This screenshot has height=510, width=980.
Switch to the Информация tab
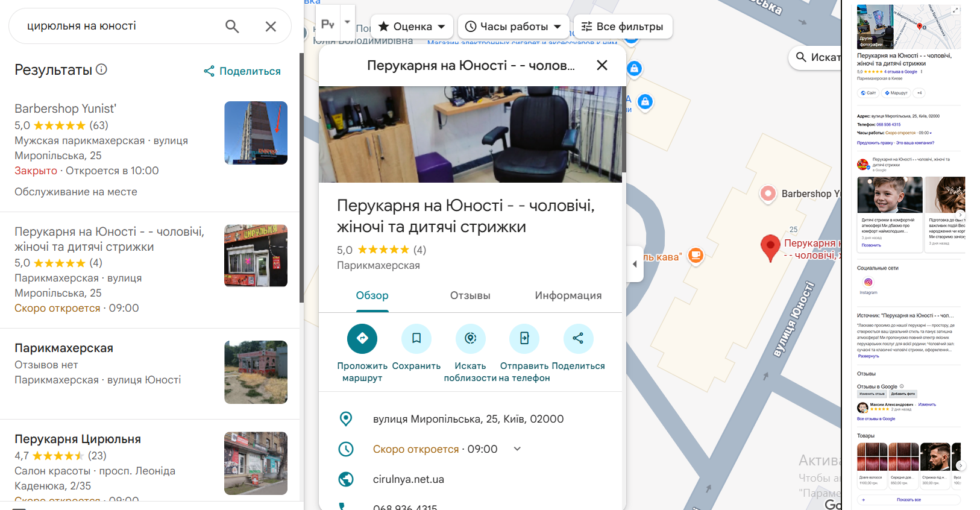click(x=568, y=295)
